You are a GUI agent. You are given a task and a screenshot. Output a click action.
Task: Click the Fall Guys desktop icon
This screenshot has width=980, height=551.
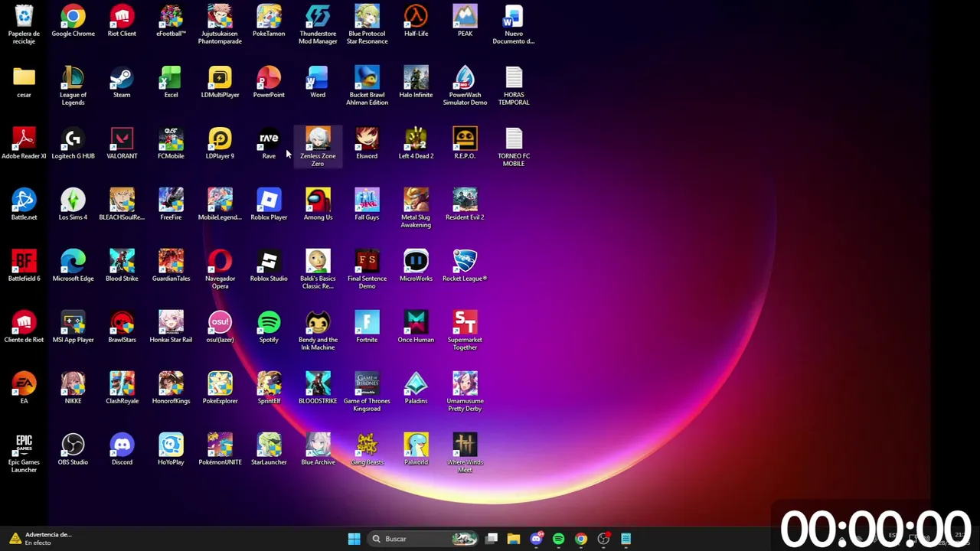click(367, 204)
